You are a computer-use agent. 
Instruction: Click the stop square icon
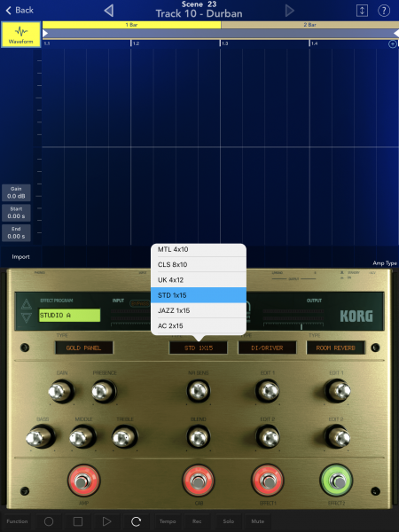[78, 521]
